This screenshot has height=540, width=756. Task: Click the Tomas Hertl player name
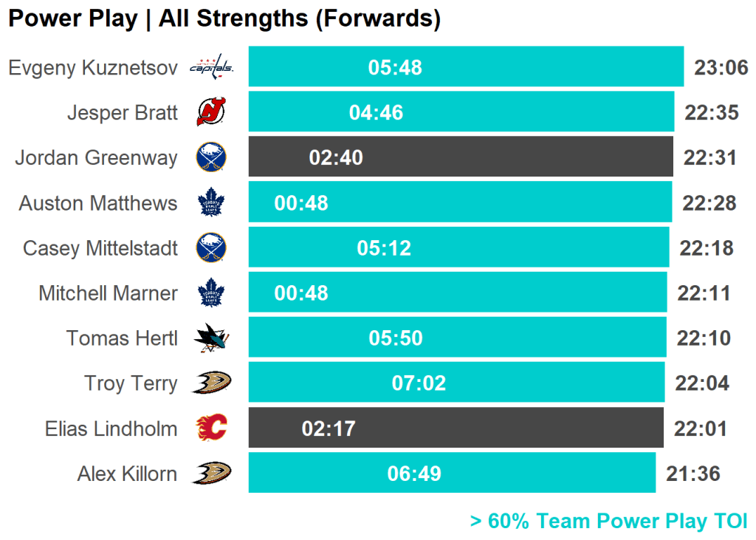coord(122,338)
